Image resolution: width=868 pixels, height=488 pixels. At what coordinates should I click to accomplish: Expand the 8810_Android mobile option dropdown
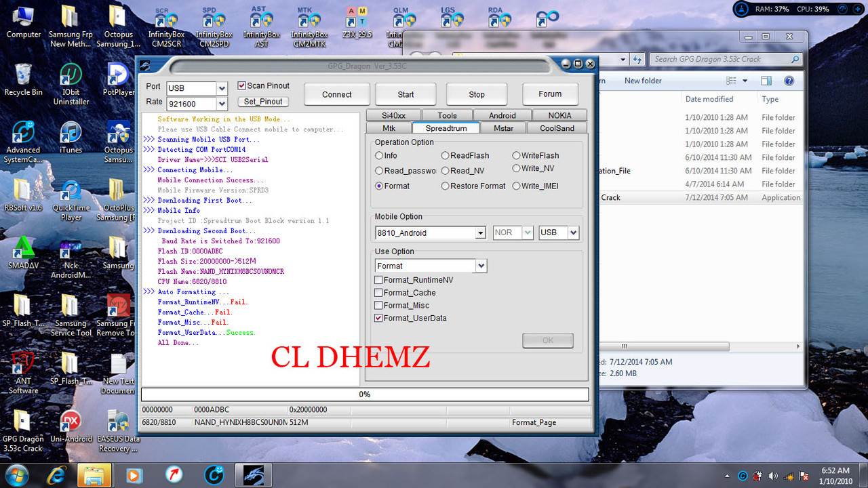point(481,232)
